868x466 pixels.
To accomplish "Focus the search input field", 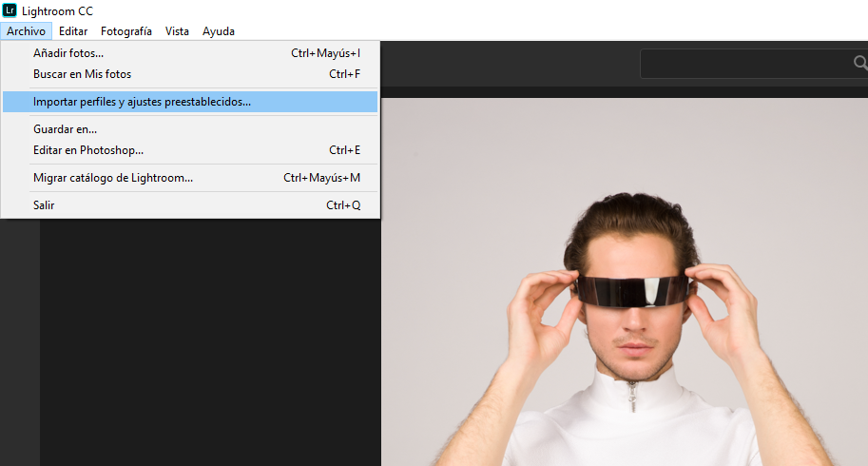I will 742,64.
